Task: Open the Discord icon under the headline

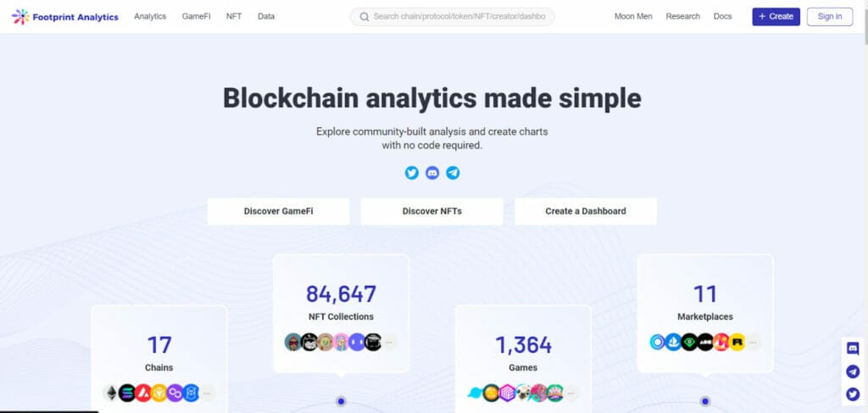Action: tap(432, 173)
